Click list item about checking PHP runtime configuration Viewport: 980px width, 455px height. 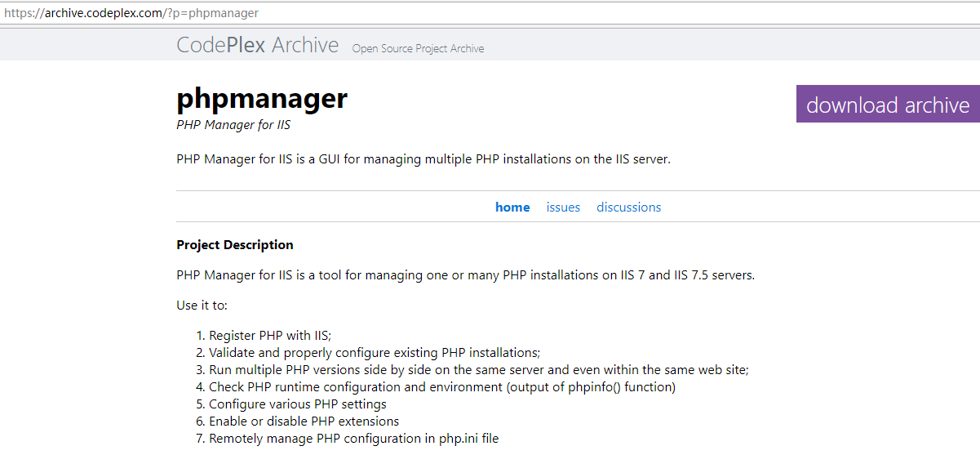coord(442,387)
